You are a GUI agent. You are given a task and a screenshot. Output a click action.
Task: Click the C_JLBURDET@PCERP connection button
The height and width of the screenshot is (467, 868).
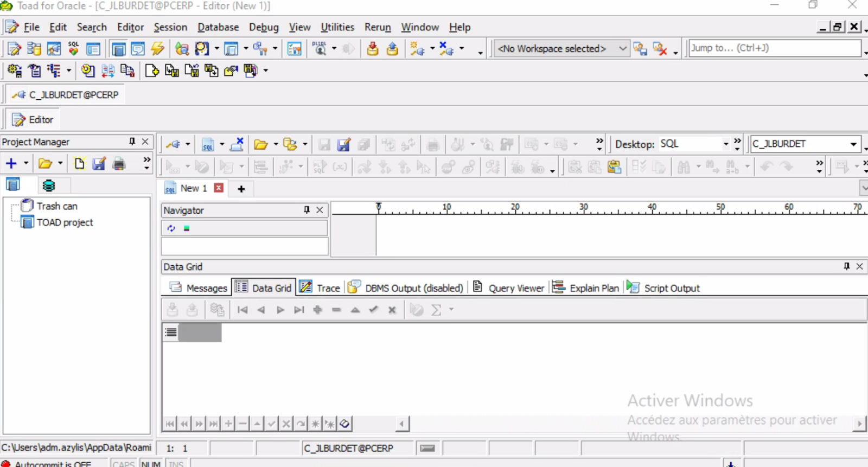click(x=66, y=95)
